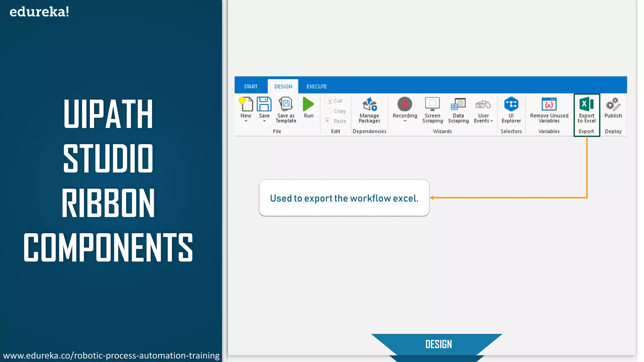Switch to the EXECUTE tab
644x362 pixels.
click(x=317, y=86)
